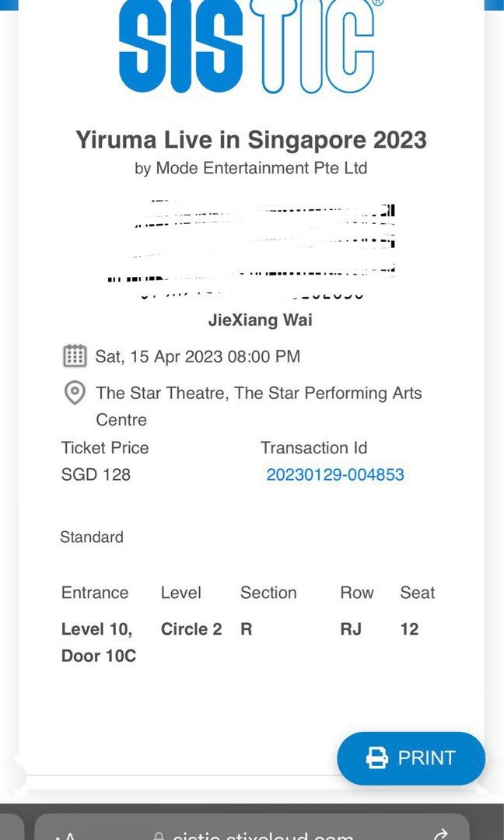This screenshot has width=504, height=840.
Task: Tap the reload icon in address bar
Action: [x=440, y=835]
